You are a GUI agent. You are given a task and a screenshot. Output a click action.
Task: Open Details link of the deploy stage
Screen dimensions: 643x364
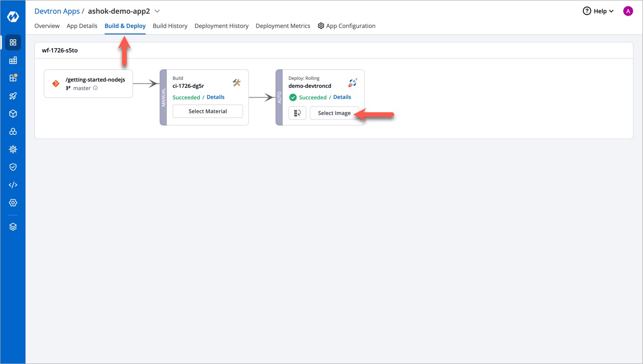click(342, 97)
